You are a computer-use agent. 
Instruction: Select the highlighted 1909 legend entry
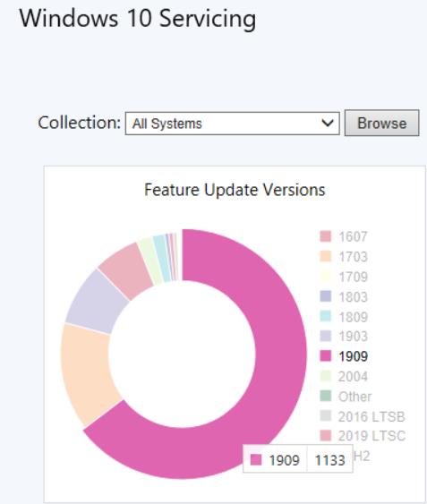point(344,356)
